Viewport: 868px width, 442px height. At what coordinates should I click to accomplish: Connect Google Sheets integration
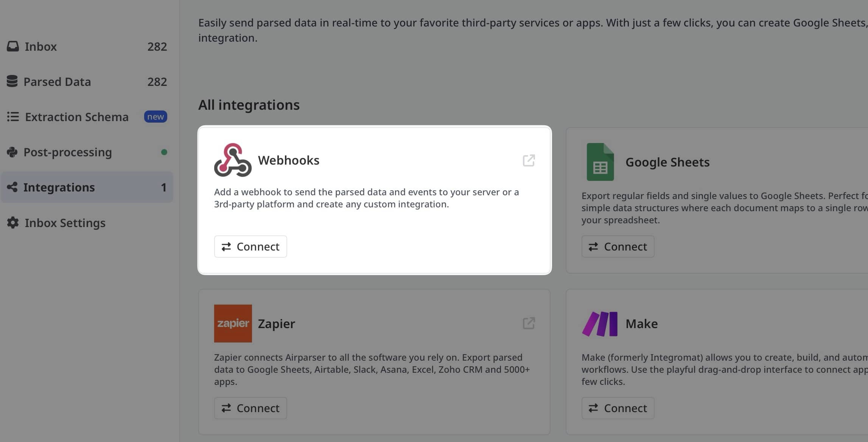point(618,246)
